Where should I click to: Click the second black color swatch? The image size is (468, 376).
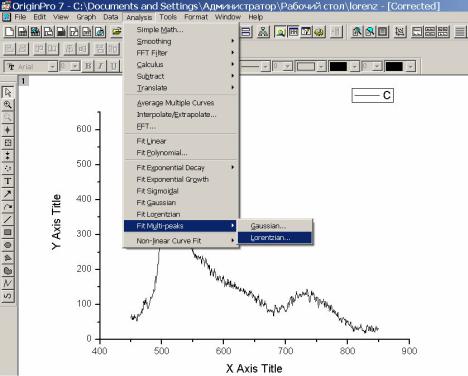point(394,67)
